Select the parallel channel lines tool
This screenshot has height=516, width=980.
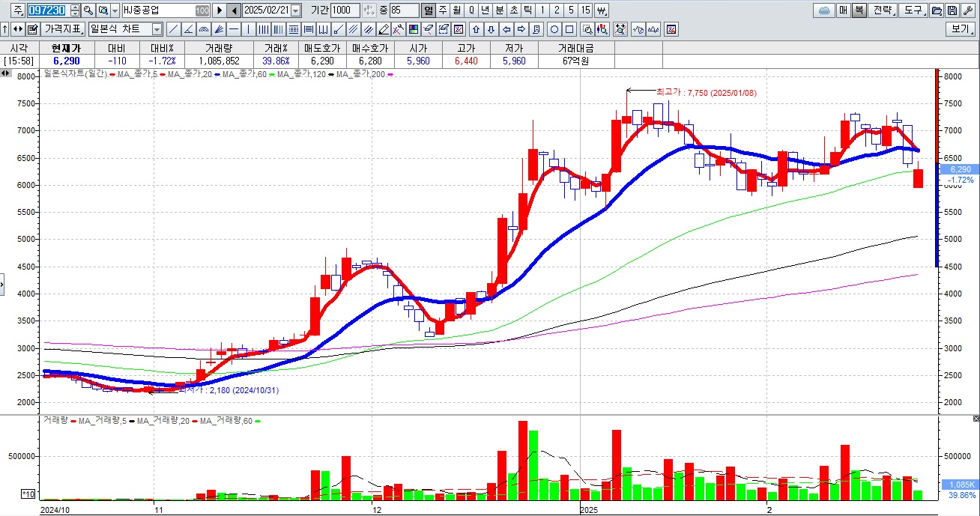click(352, 29)
